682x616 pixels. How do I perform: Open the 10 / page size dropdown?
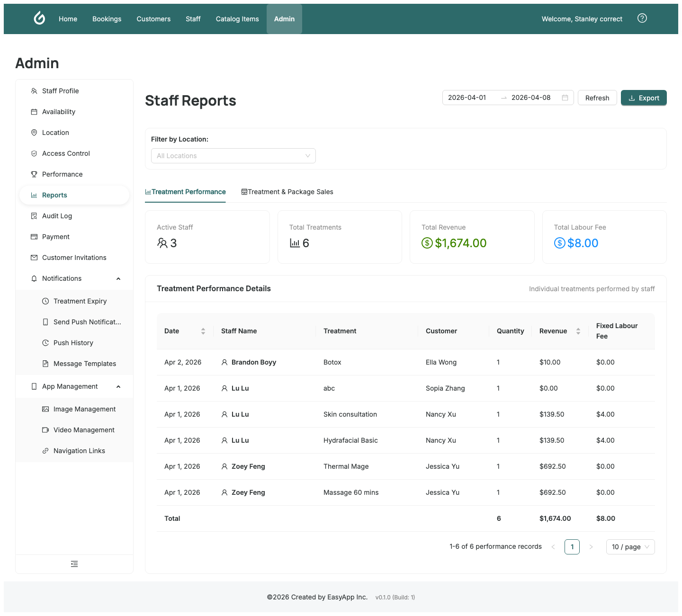coord(630,547)
